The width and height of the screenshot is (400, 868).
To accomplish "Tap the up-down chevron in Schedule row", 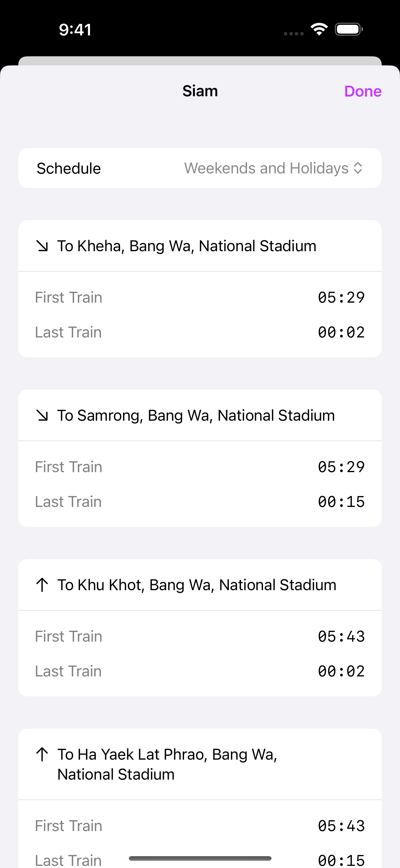I will [x=358, y=168].
